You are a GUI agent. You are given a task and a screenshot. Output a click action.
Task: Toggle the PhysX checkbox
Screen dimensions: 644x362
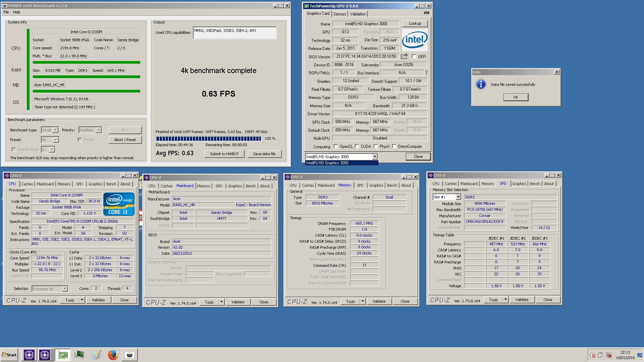(x=376, y=146)
